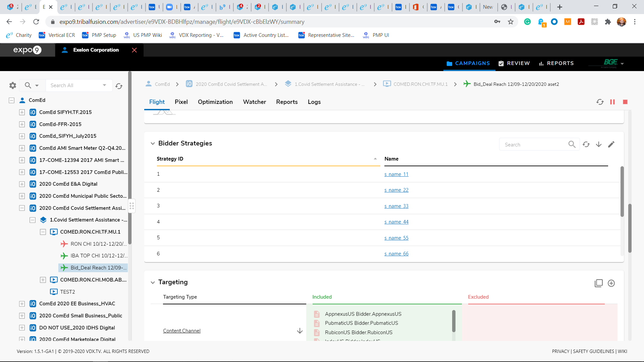Collapse the Targeting section chevron
Image resolution: width=644 pixels, height=362 pixels.
click(153, 283)
